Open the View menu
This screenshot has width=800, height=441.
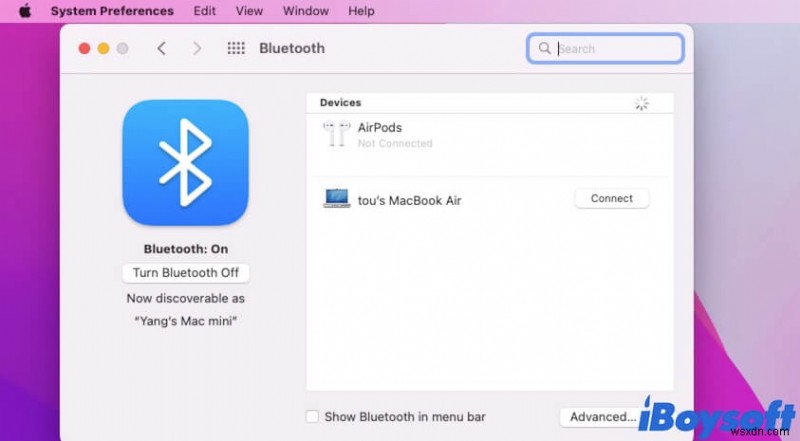249,11
